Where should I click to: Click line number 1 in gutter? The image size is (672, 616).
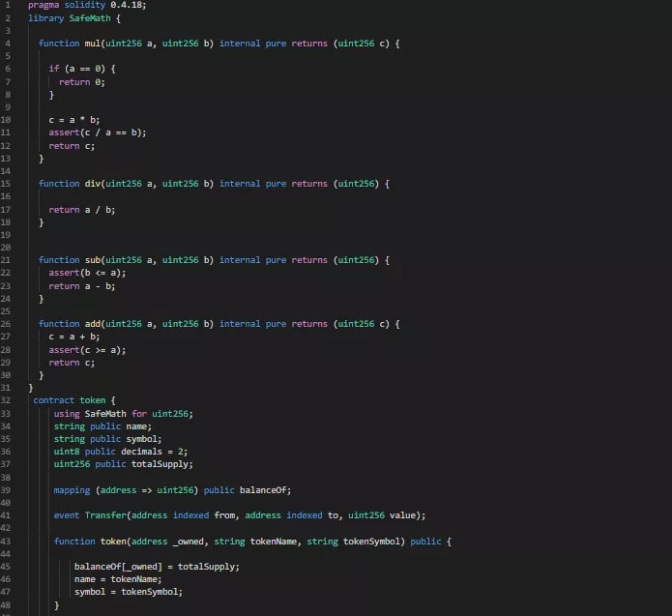8,5
